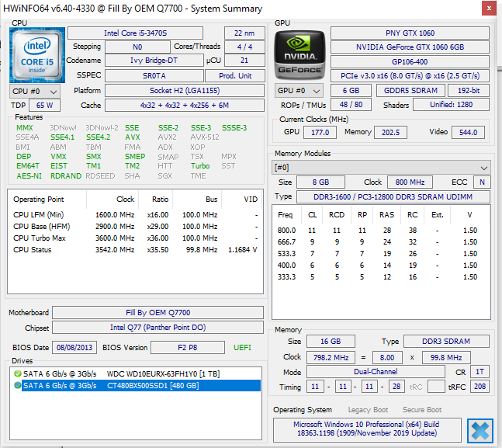
Task: Click the Intel Core i5 logo
Action: (37, 55)
